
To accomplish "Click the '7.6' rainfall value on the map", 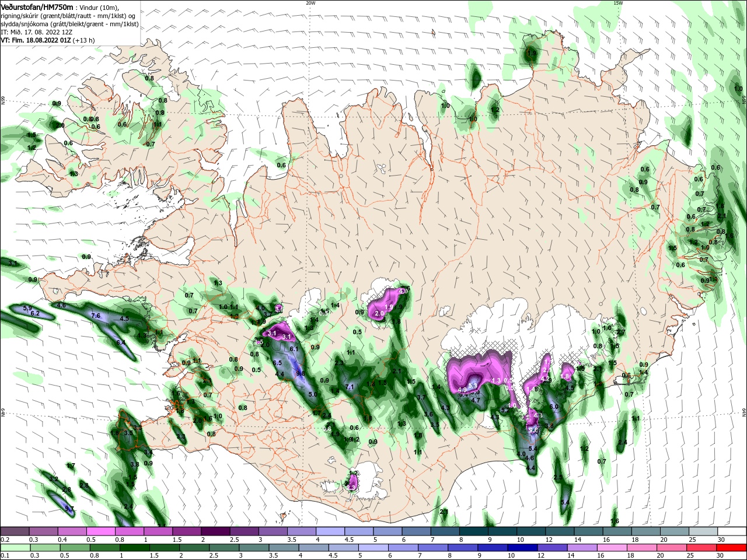I will (x=96, y=316).
